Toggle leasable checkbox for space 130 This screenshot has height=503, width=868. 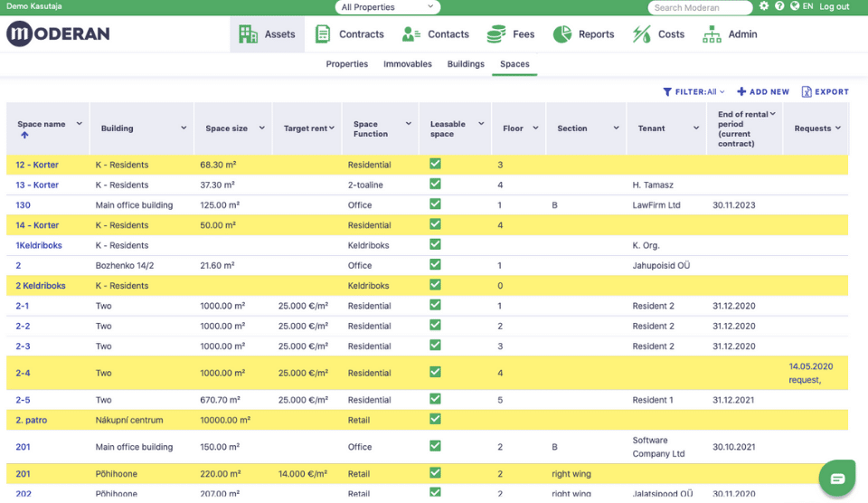pyautogui.click(x=435, y=204)
